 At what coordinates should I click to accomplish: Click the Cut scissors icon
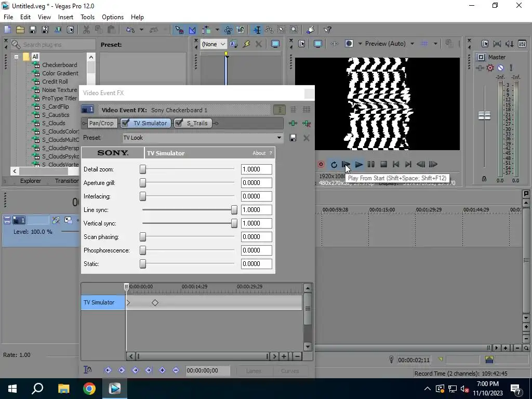click(x=86, y=30)
